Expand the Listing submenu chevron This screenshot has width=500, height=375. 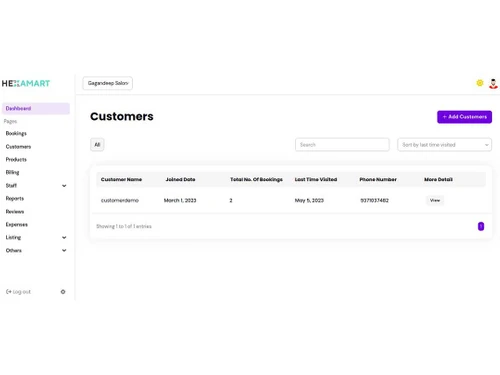click(x=64, y=237)
